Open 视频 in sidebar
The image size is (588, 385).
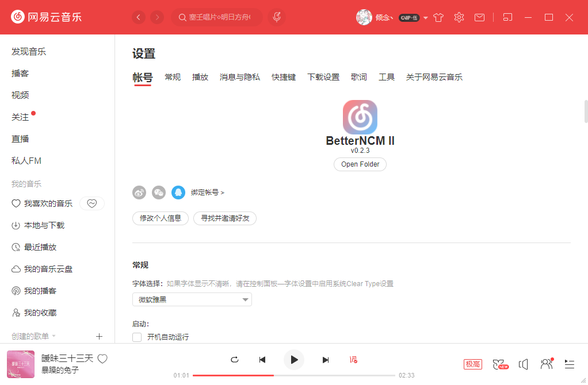[20, 95]
